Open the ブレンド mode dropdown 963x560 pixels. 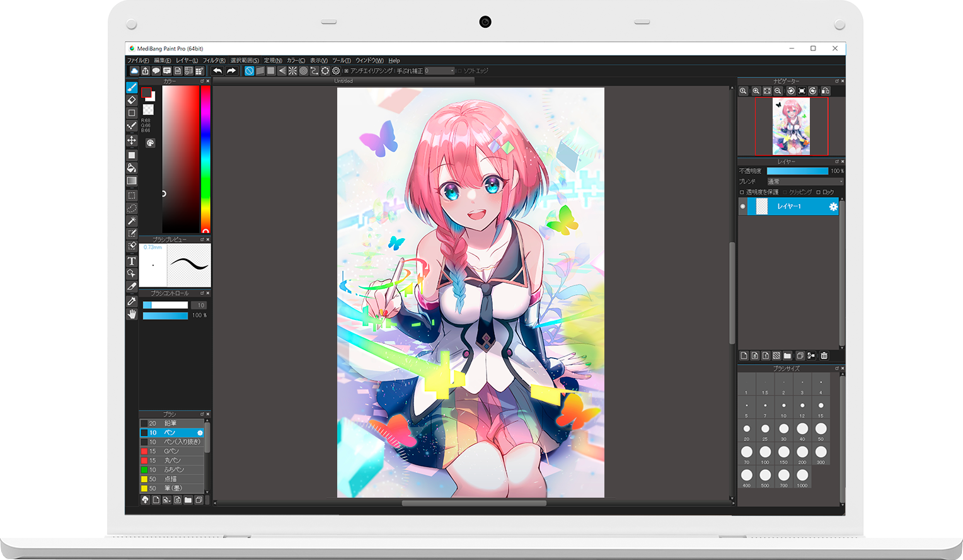[804, 181]
